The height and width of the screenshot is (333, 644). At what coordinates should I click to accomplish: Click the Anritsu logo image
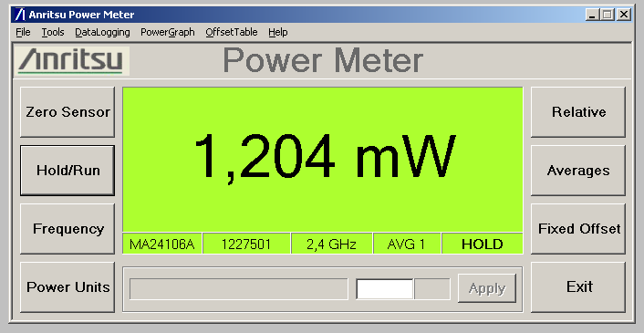[72, 61]
